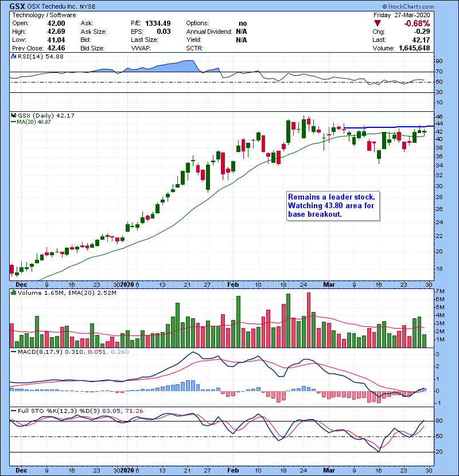
Task: Click the '2020' label on bottom axis
Action: pos(127,470)
